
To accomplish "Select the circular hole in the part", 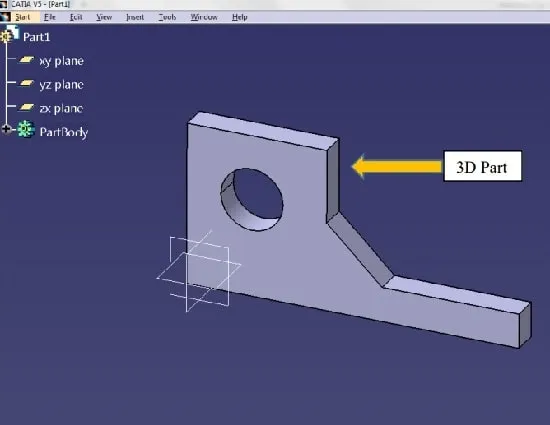I will coord(252,199).
